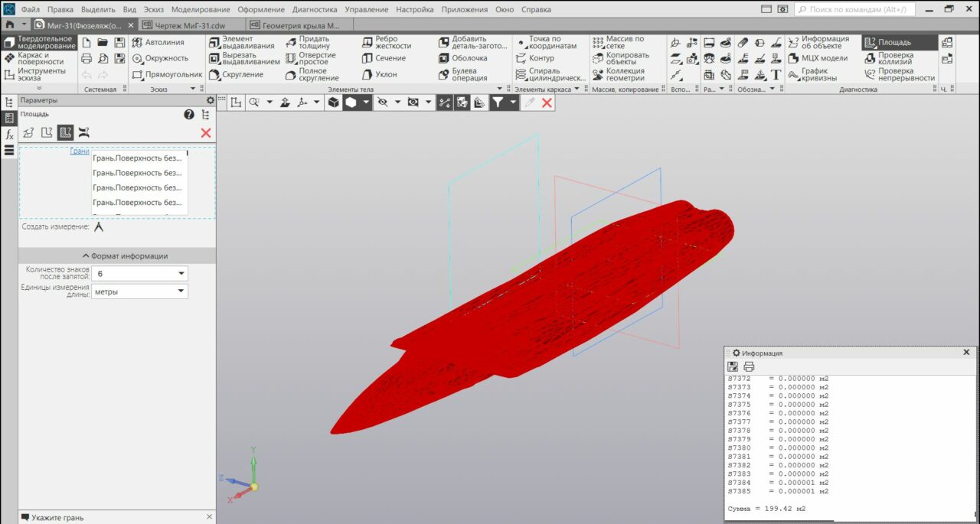Cancel the Площадь command with red X

tap(205, 133)
